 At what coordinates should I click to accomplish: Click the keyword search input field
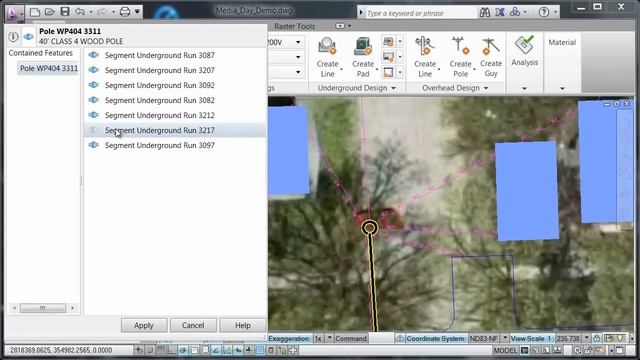coord(420,13)
